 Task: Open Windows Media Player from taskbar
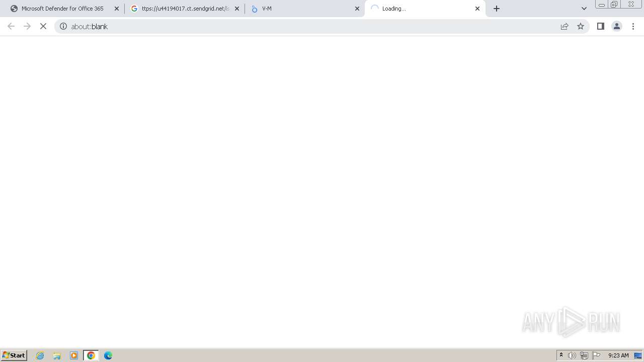[74, 355]
